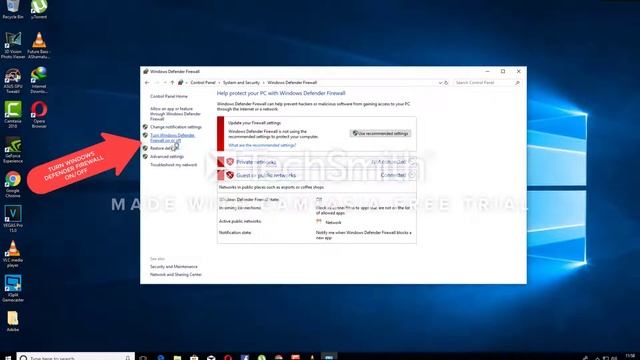Click Turn Windows Defender Firewall on or off

172,138
